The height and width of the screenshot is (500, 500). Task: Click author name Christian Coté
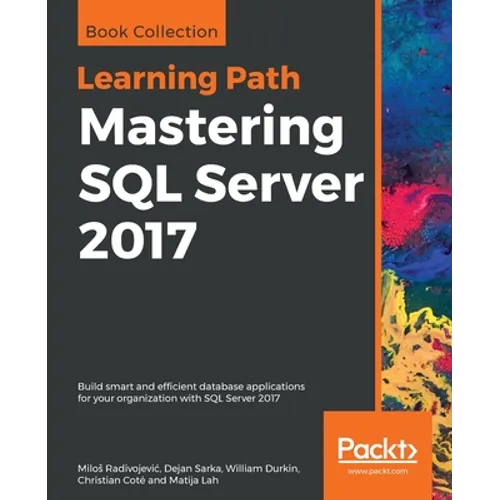click(111, 481)
